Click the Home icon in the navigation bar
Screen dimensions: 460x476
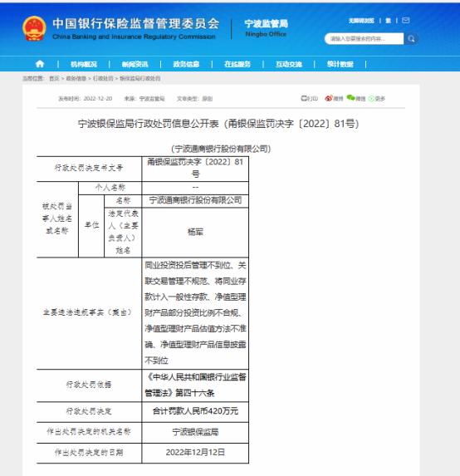40,64
